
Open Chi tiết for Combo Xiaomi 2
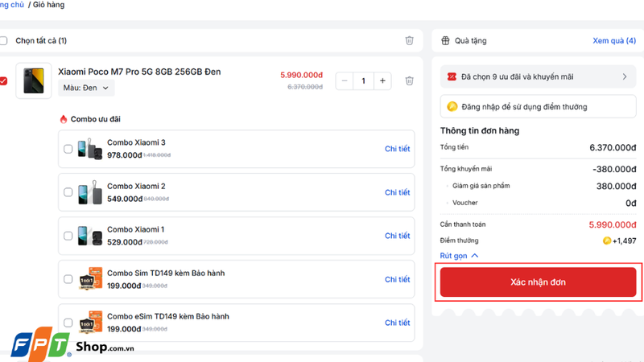pos(397,192)
